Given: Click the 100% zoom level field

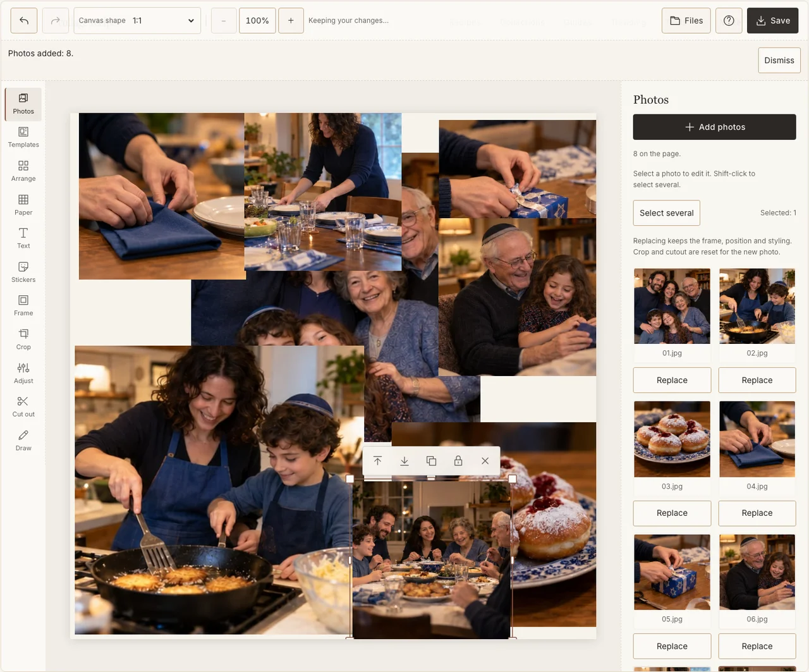Looking at the screenshot, I should (257, 21).
